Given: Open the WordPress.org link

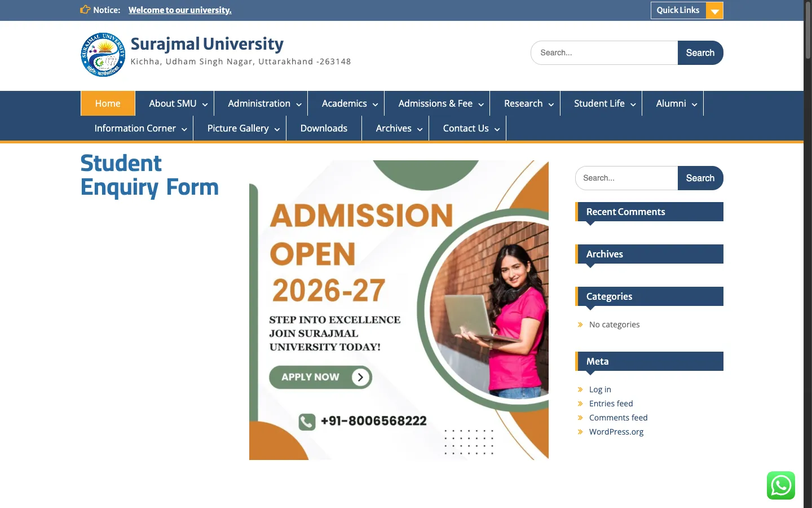Looking at the screenshot, I should (x=616, y=432).
